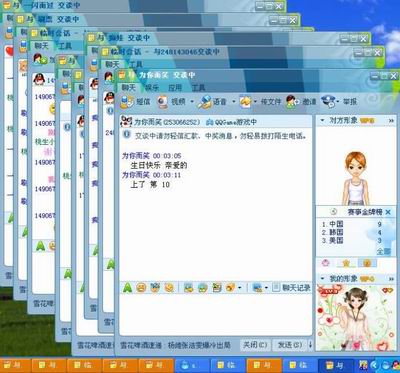Image resolution: width=400 pixels, height=373 pixels.
Task: Open the yellow smiley emoticon picker
Action: [x=141, y=287]
